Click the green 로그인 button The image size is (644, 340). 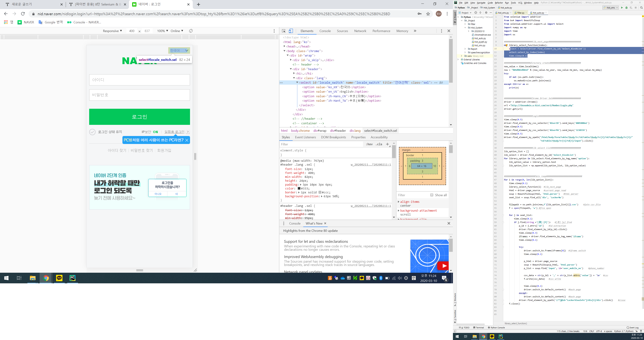[139, 117]
